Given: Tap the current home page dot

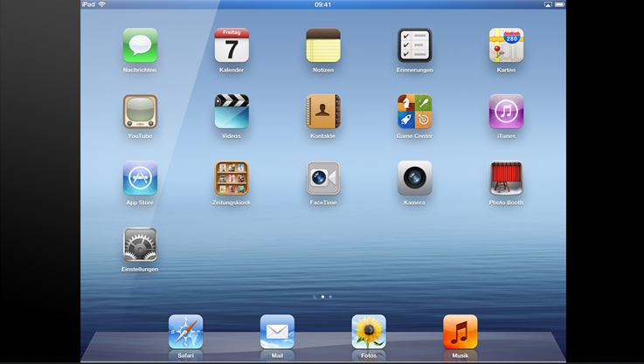Looking at the screenshot, I should click(x=322, y=297).
